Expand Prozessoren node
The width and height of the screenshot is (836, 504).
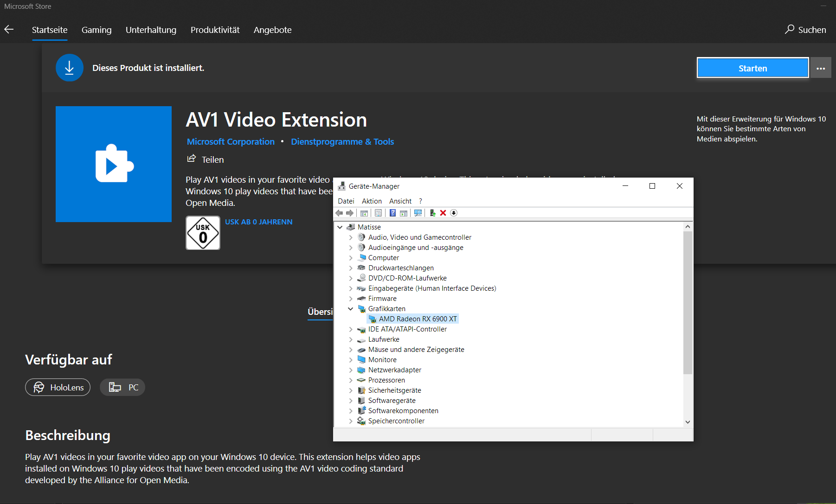pos(351,380)
